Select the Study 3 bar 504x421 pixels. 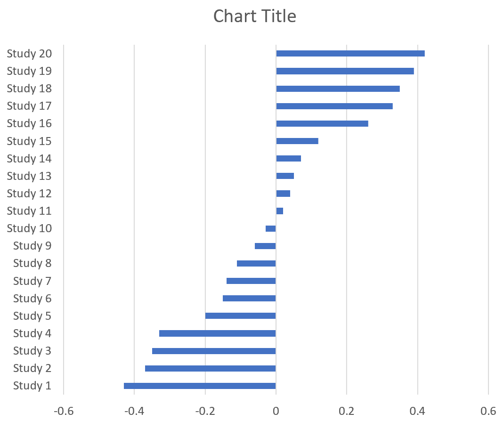[x=214, y=351]
